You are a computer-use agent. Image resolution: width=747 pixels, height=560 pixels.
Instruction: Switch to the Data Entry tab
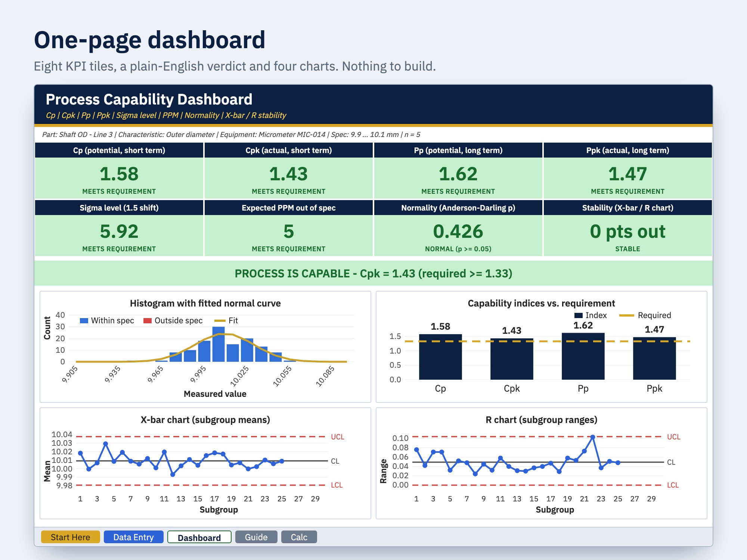point(133,537)
